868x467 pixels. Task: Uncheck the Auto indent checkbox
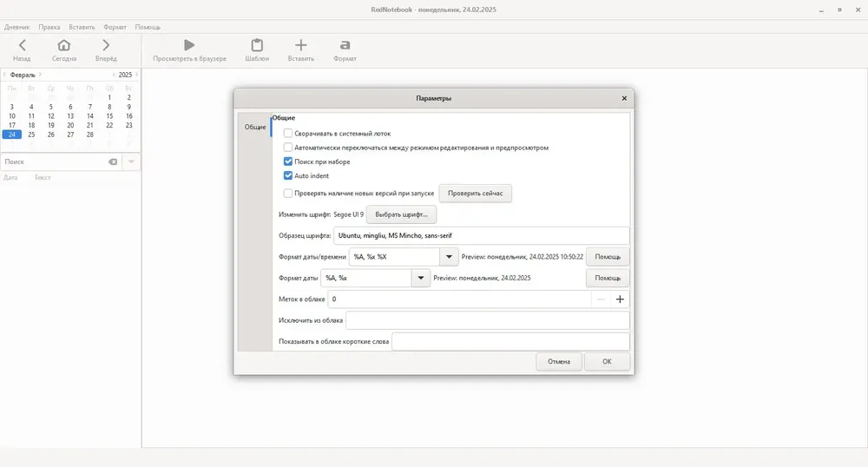[288, 175]
